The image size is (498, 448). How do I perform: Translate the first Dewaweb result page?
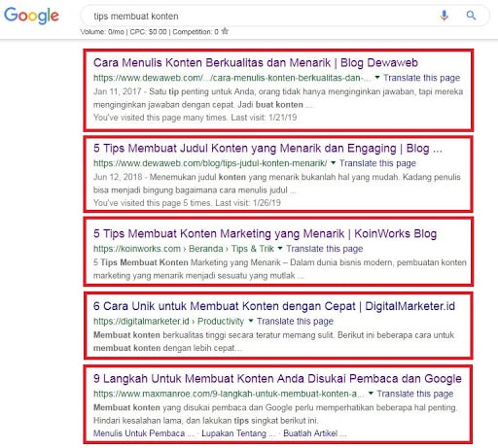421,78
